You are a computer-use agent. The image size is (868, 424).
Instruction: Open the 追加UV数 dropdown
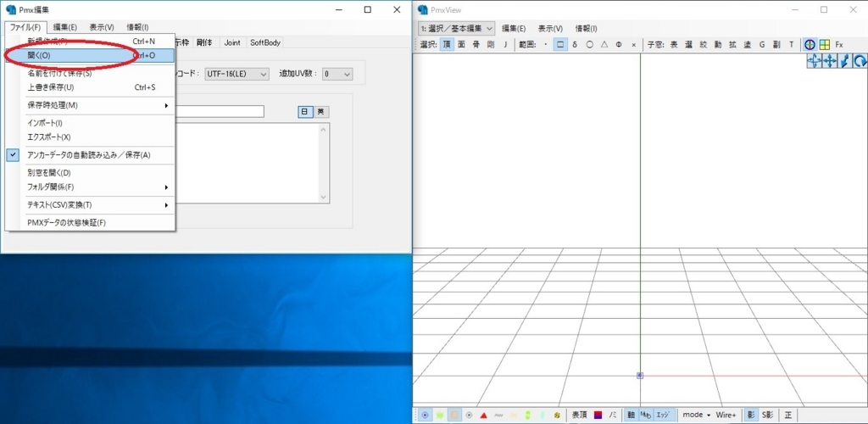point(337,74)
